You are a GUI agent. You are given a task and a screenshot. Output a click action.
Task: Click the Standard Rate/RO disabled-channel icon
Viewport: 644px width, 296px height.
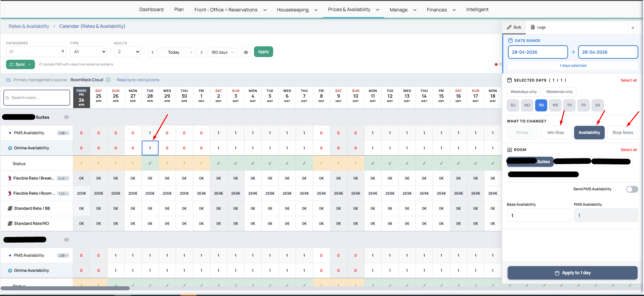coord(10,224)
